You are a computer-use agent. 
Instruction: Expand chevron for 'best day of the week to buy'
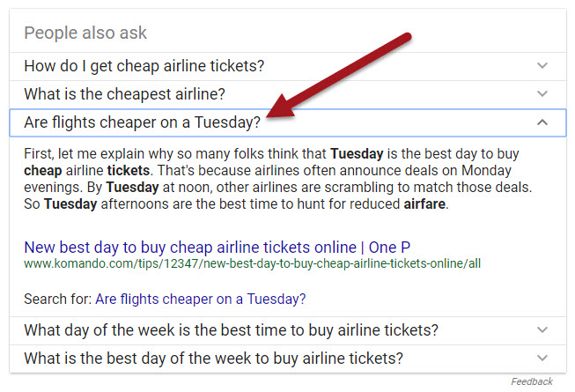point(542,358)
